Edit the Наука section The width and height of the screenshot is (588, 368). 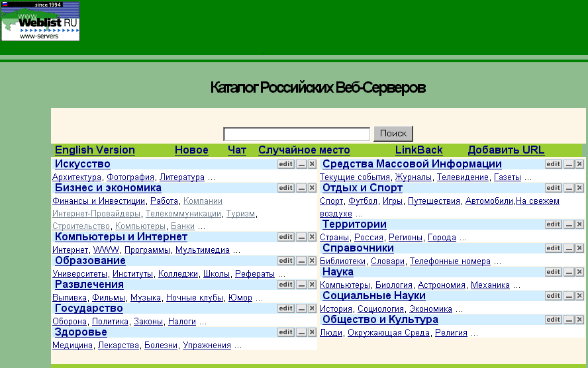pos(554,272)
